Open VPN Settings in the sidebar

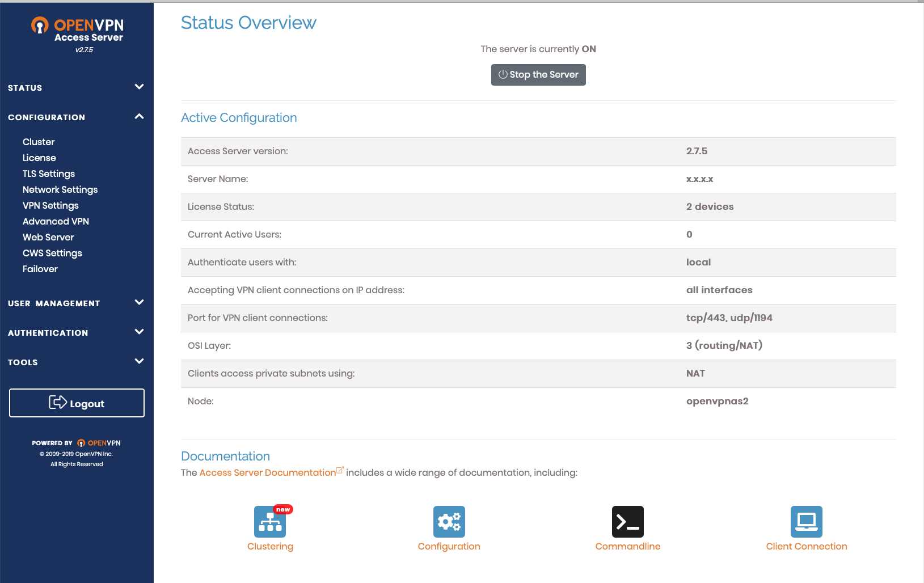click(x=50, y=205)
